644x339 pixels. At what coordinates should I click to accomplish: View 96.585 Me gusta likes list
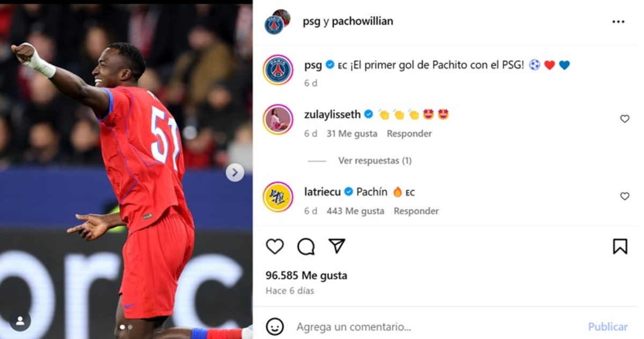[x=306, y=276]
